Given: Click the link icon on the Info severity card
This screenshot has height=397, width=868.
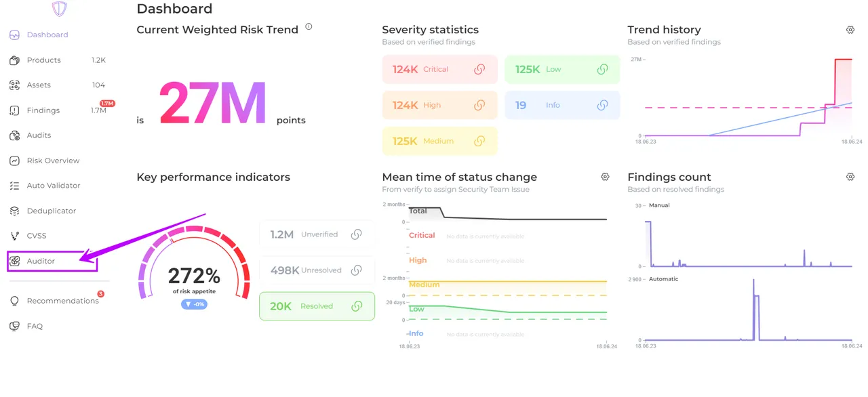Looking at the screenshot, I should click(602, 105).
